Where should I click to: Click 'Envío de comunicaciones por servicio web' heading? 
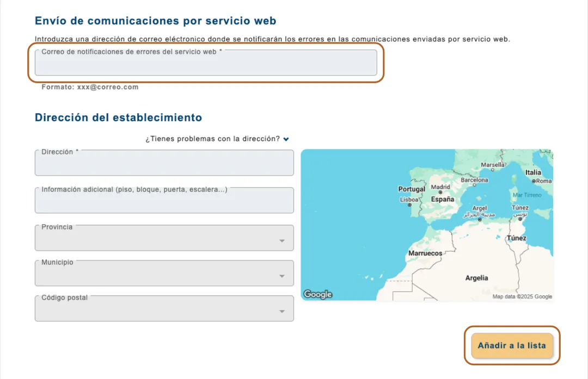[156, 21]
